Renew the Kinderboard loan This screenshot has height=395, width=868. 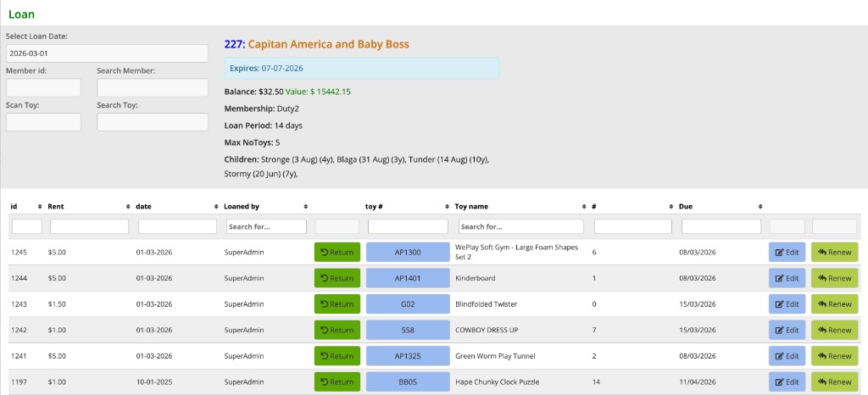(x=834, y=278)
